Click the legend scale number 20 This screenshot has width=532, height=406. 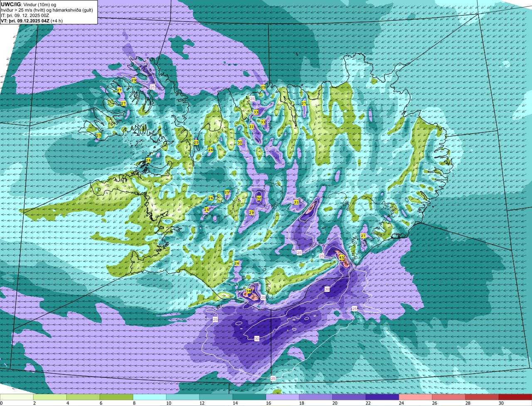[335, 403]
